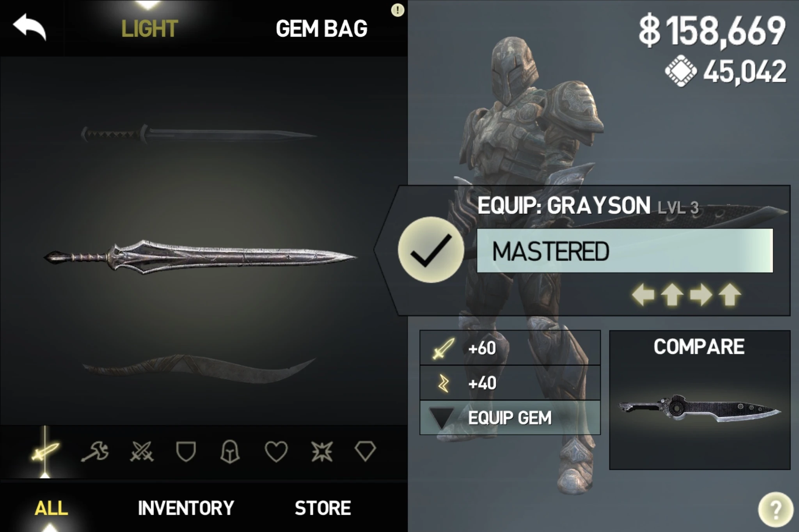
Task: Open the gem diamond category icon
Action: [x=365, y=451]
